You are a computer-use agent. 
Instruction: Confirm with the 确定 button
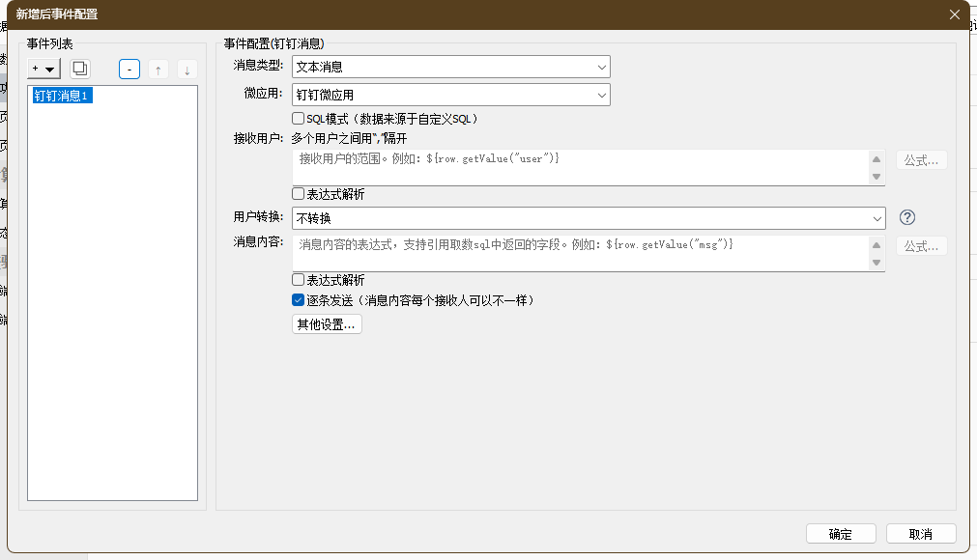click(x=840, y=534)
